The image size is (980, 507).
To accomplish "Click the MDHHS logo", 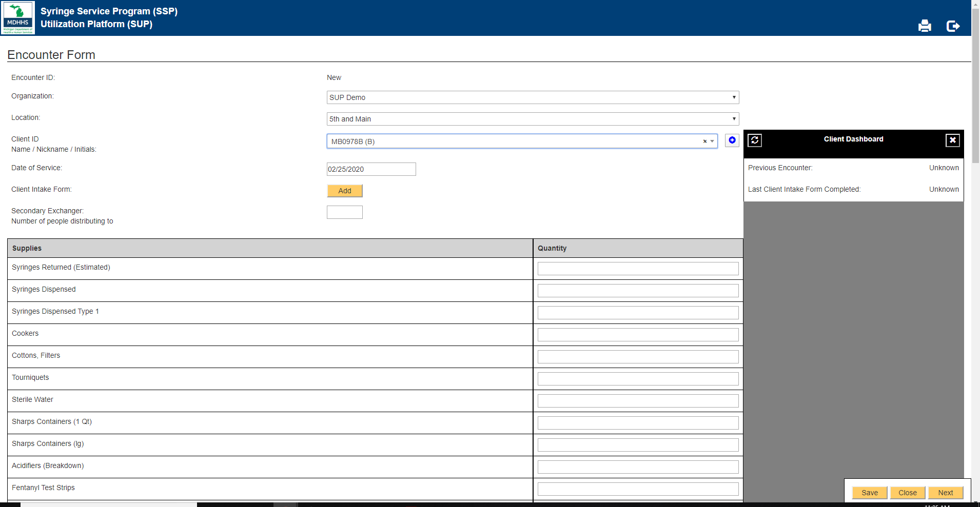I will click(x=18, y=17).
